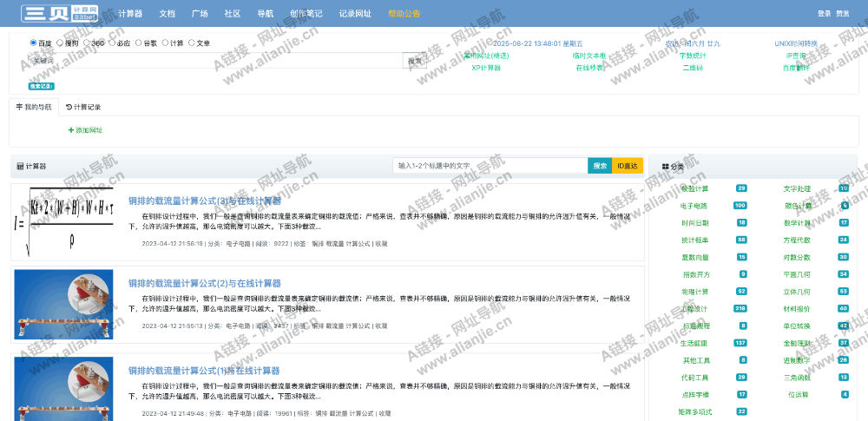The image size is (868, 421).
Task: Select the 百度 search engine radio
Action: point(34,42)
